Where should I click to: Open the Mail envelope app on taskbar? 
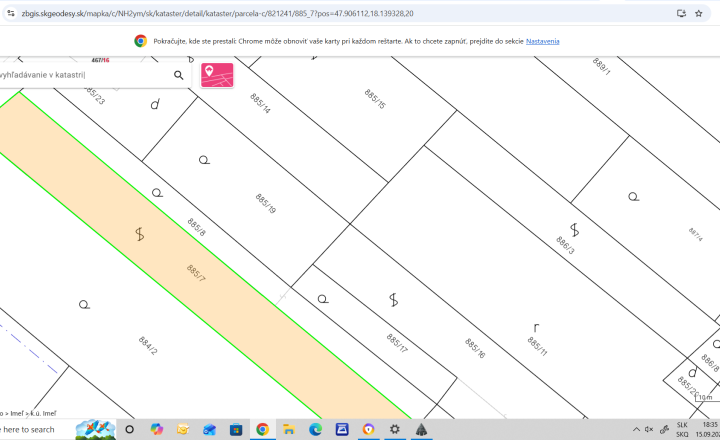point(183,429)
